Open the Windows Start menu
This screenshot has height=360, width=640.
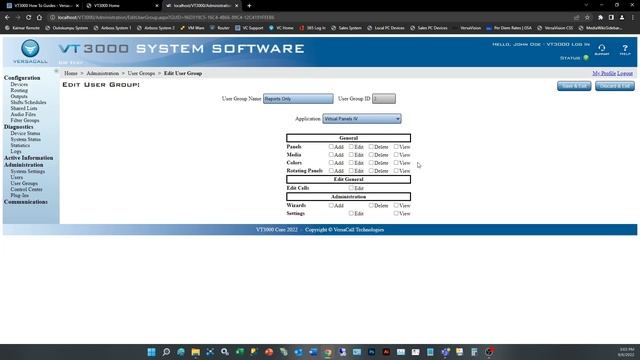point(151,352)
